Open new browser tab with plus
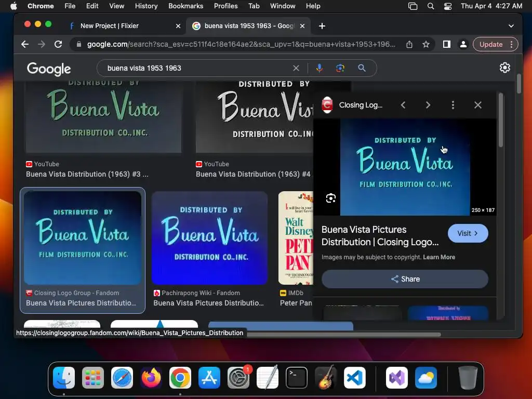Viewport: 532px width, 399px height. (322, 26)
